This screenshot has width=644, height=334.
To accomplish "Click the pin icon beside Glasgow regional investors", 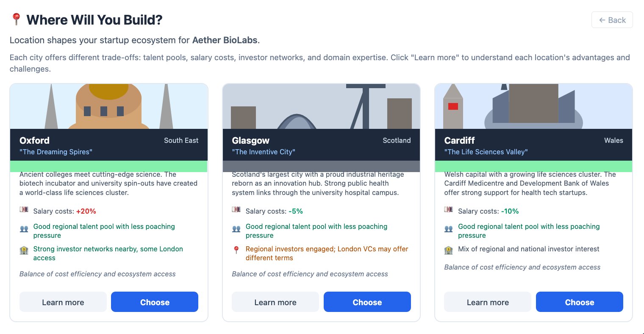I will (236, 250).
